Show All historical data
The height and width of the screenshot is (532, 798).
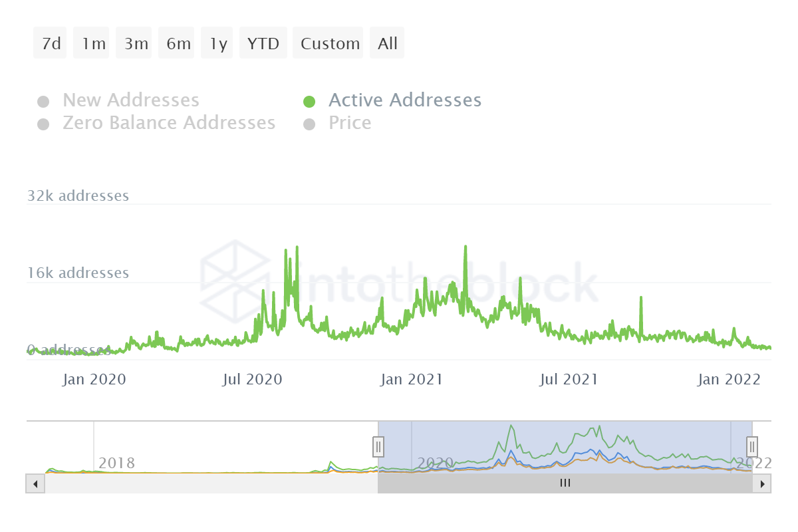388,44
